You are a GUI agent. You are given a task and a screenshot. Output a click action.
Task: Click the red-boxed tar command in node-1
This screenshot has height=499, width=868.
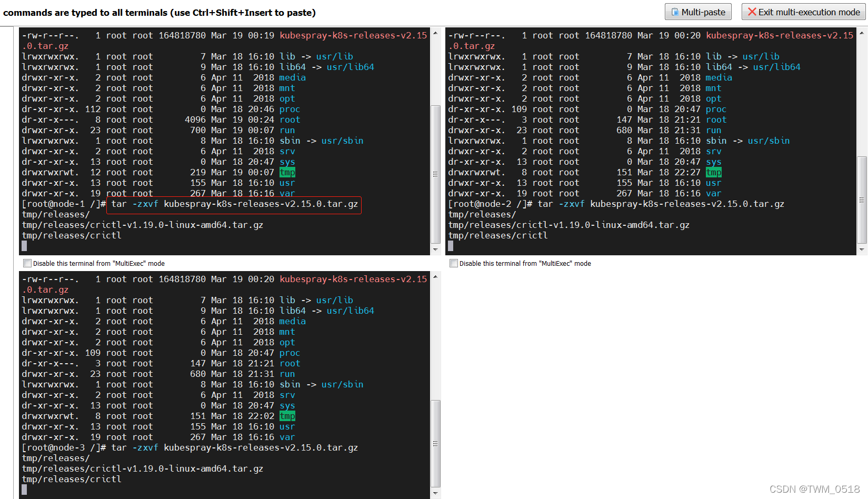coord(234,204)
